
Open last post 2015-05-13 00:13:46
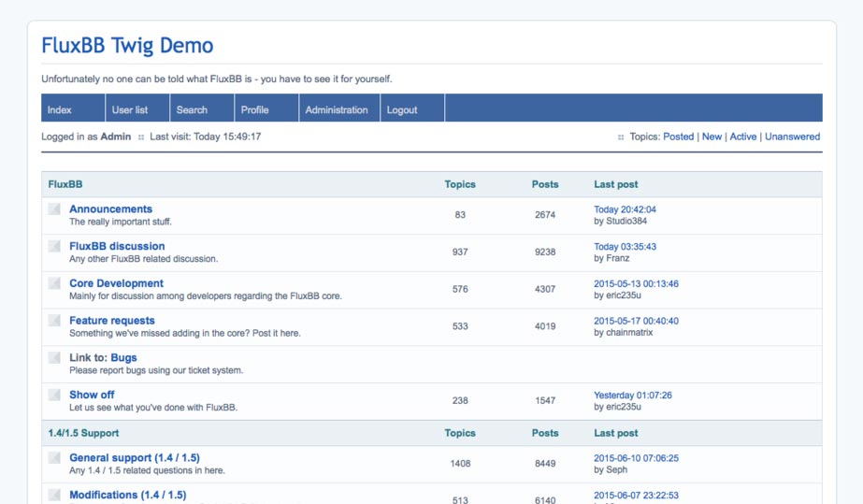636,284
